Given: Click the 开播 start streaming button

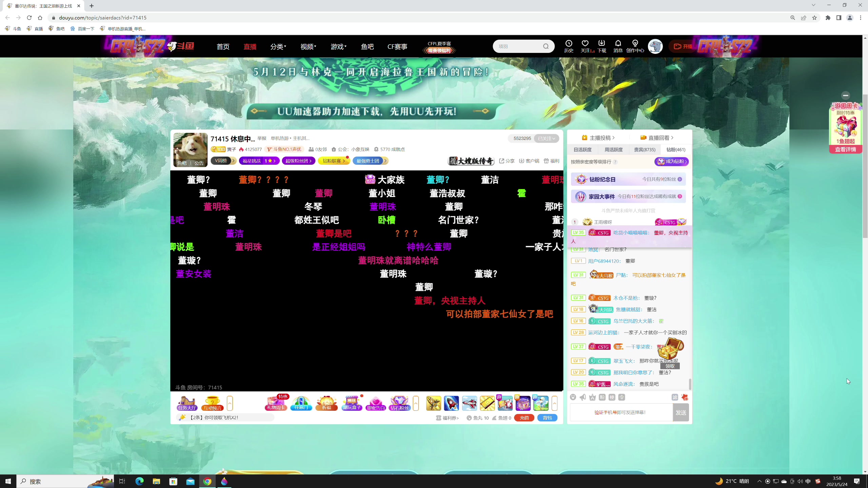Looking at the screenshot, I should pos(683,46).
